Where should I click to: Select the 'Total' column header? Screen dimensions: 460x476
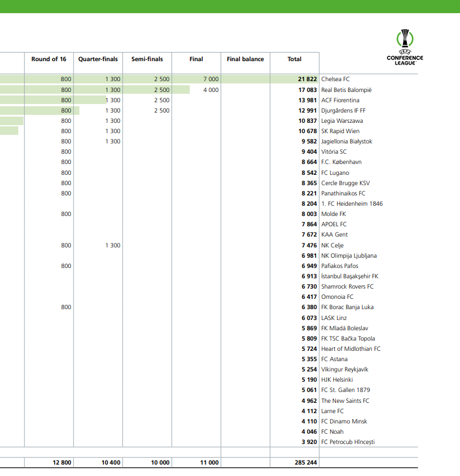click(x=294, y=59)
